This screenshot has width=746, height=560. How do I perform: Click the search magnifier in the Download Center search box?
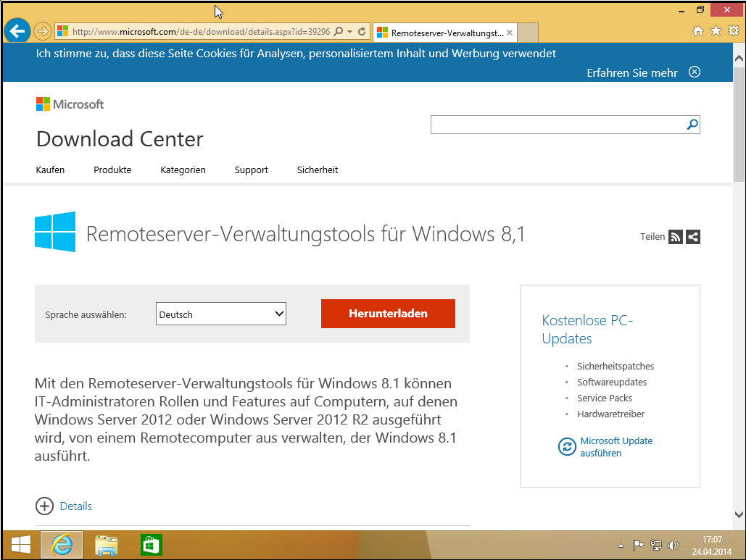pos(691,124)
